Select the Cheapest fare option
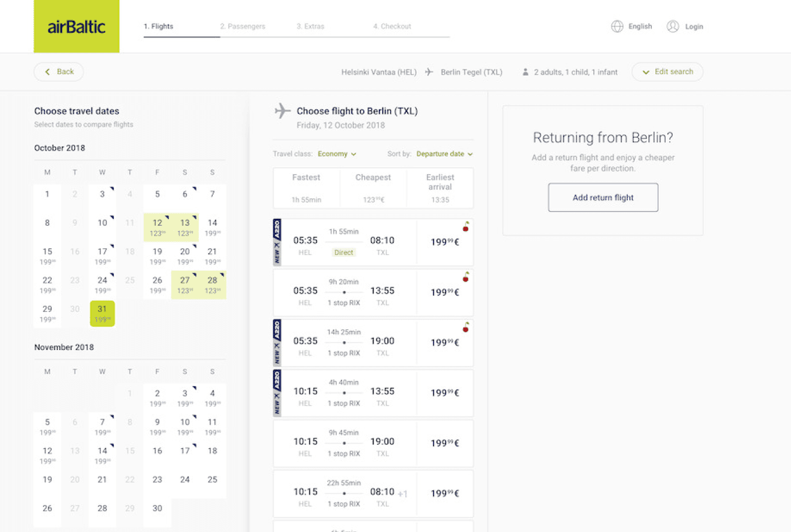 (x=373, y=188)
